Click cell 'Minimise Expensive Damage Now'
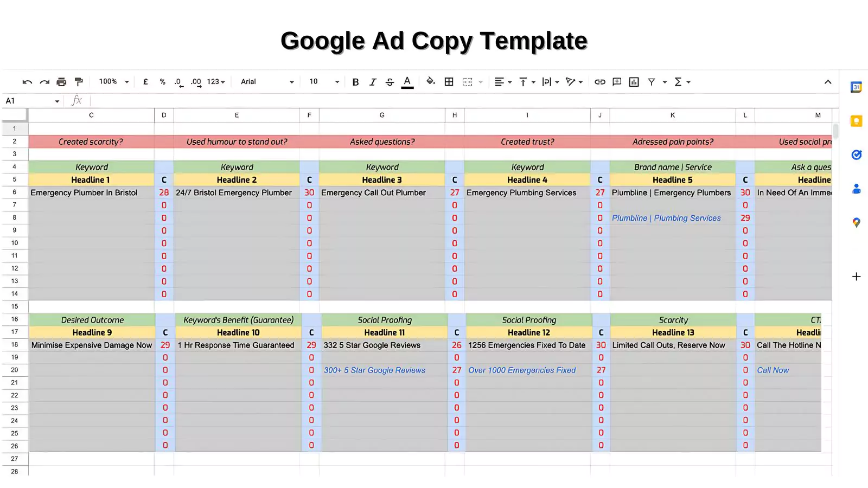This screenshot has width=868, height=488. coord(92,345)
